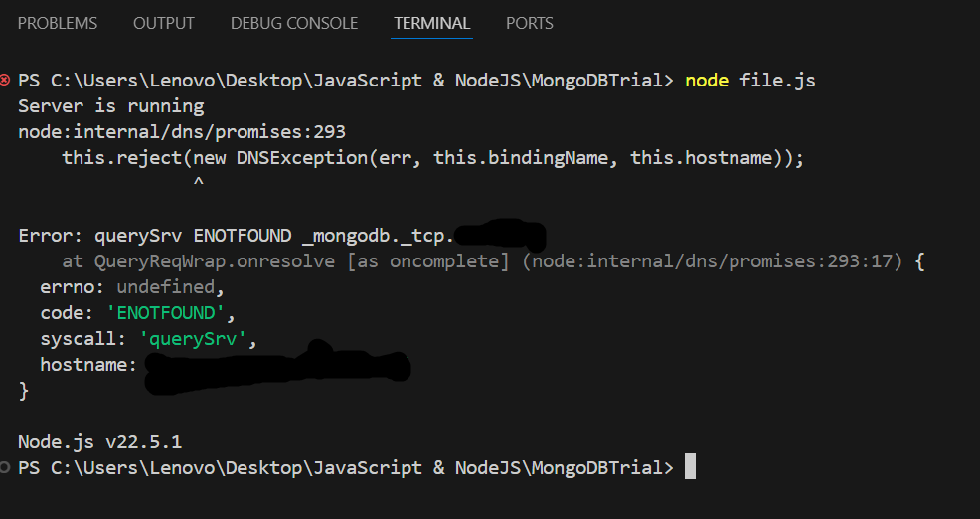980x519 pixels.
Task: Click the yellow node command word
Action: tap(707, 80)
